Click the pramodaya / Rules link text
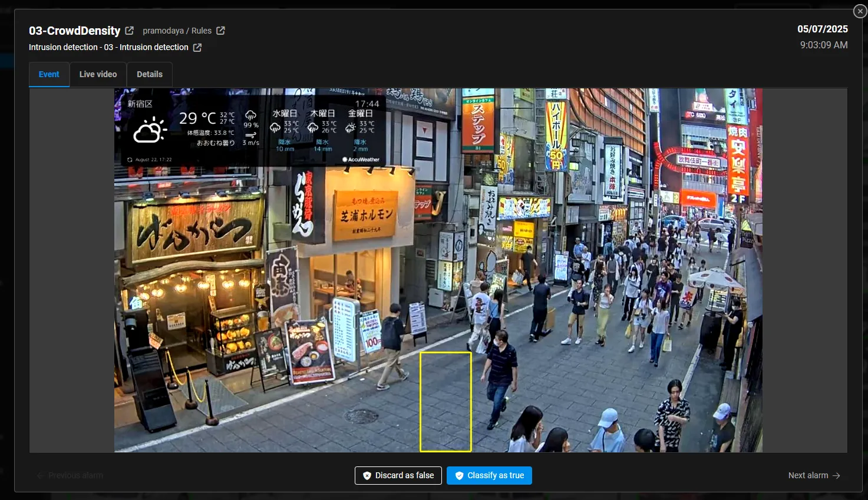 click(x=177, y=31)
